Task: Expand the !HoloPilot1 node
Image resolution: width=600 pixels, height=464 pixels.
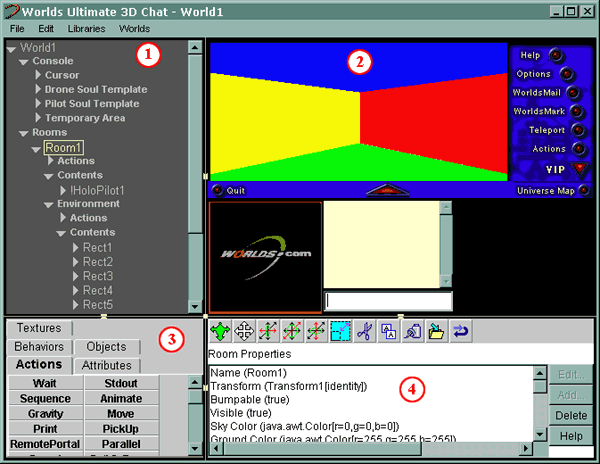Action: point(63,190)
